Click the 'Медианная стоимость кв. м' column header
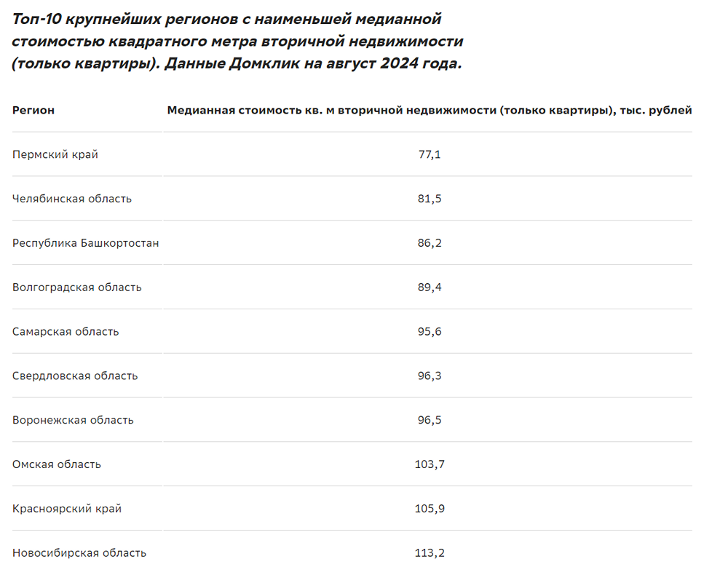Viewport: 728px width, 567px height. coord(430,110)
